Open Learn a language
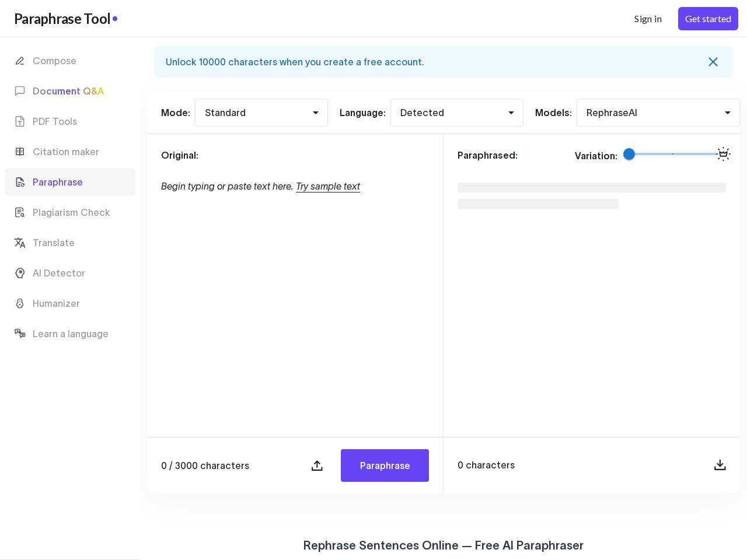The width and height of the screenshot is (747, 560). [70, 334]
